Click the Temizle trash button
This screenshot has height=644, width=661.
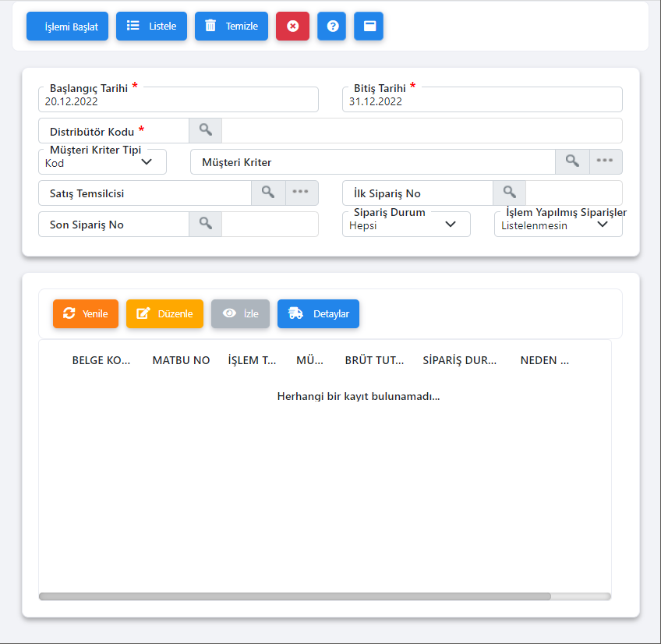pos(232,27)
